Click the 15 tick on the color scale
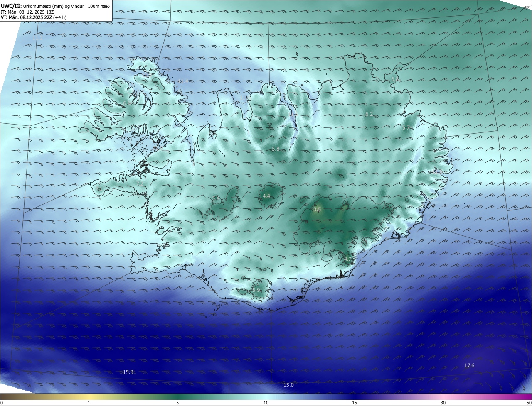The width and height of the screenshot is (532, 406). pos(355,403)
